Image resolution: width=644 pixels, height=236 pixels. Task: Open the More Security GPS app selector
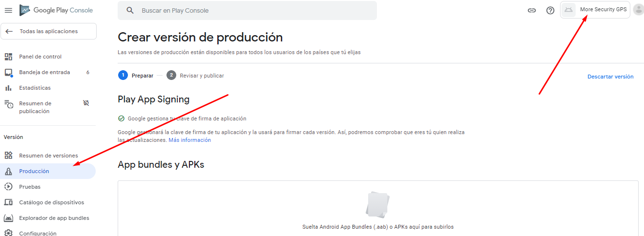click(x=595, y=10)
